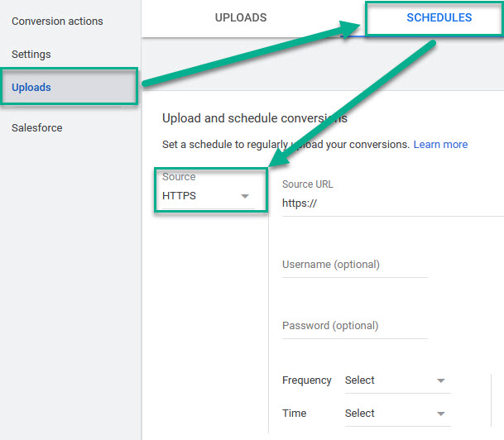Open the Source dropdown showing HTTPS

tap(205, 196)
